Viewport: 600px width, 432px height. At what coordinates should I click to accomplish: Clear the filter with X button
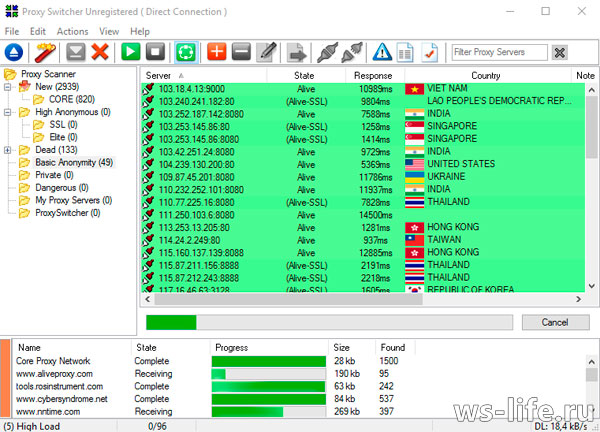tap(559, 52)
